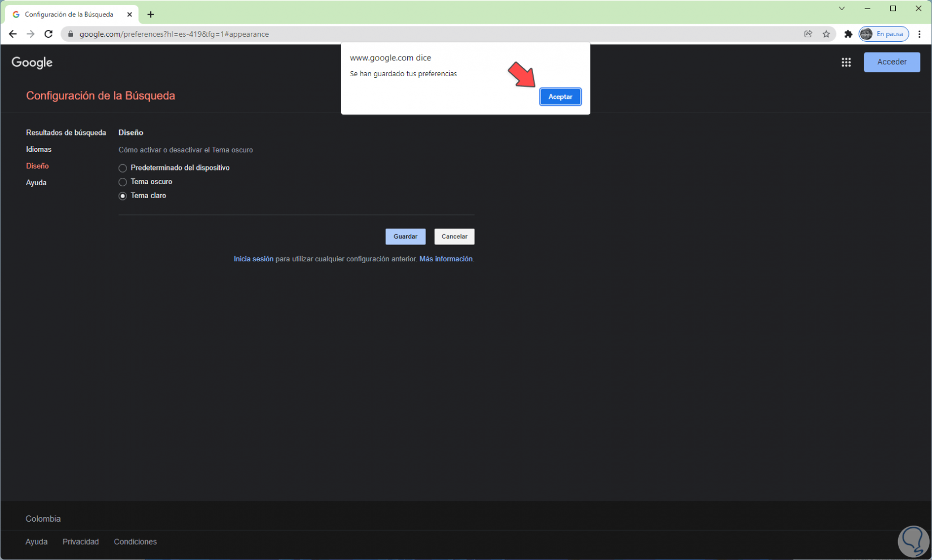Click the Guardar button
Image resolution: width=932 pixels, height=560 pixels.
pyautogui.click(x=406, y=237)
